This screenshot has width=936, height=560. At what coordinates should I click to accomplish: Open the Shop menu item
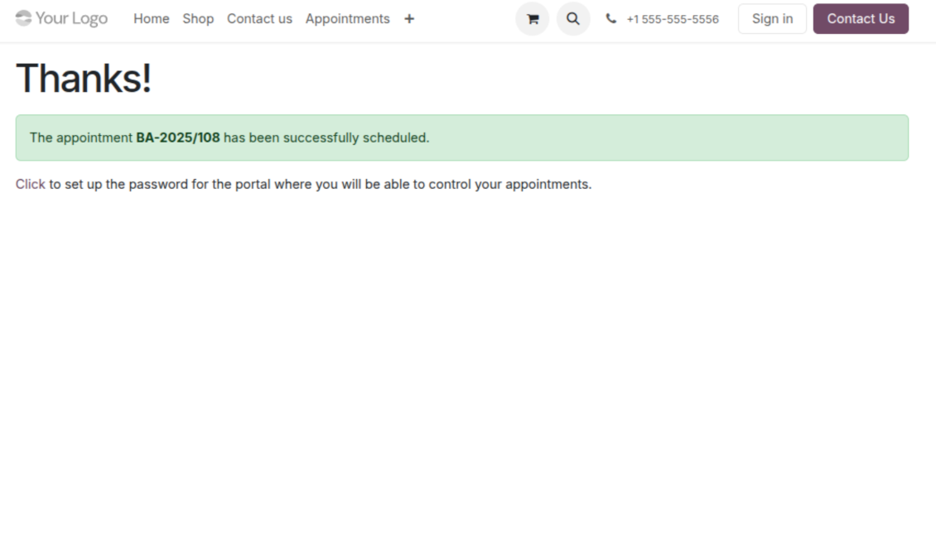click(x=198, y=19)
